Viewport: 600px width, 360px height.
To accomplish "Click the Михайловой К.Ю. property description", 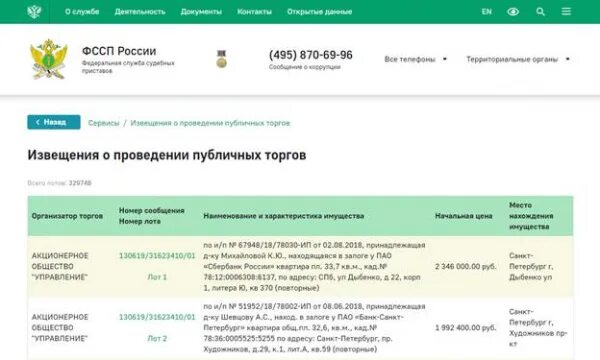I will point(314,266).
